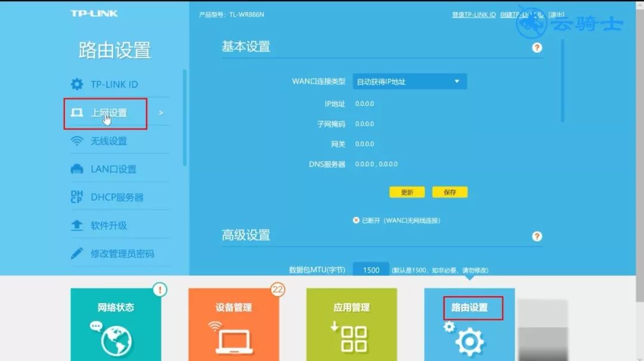This screenshot has height=361, width=644.
Task: Click the TP-LINK ID gear icon
Action: click(x=77, y=85)
